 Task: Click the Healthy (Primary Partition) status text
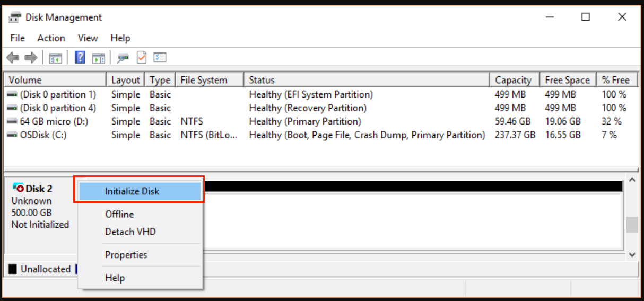pos(305,121)
